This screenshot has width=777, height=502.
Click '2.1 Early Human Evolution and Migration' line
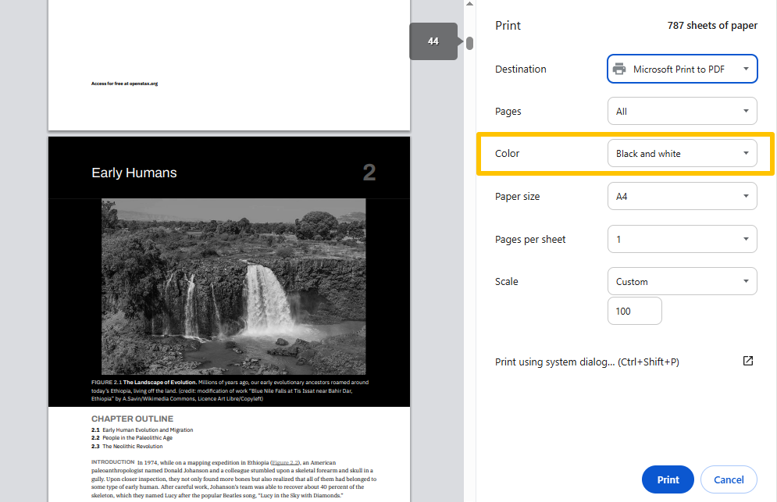pyautogui.click(x=142, y=430)
